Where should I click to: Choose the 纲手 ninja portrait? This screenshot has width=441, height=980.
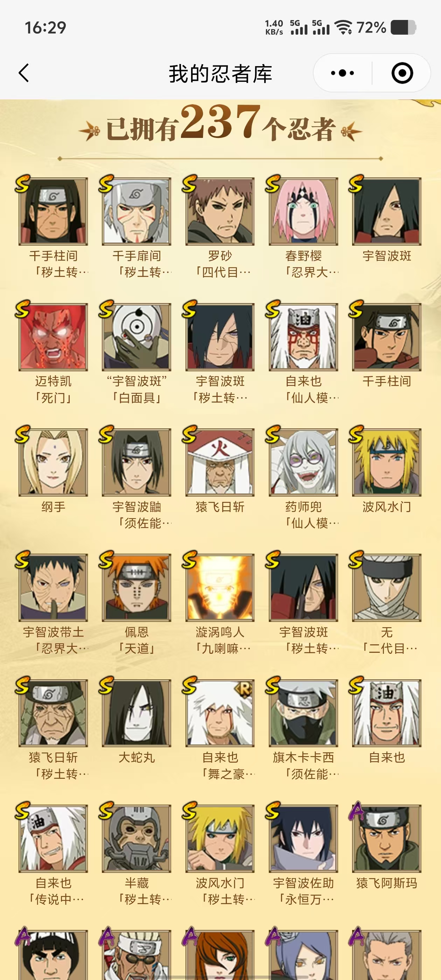[53, 462]
